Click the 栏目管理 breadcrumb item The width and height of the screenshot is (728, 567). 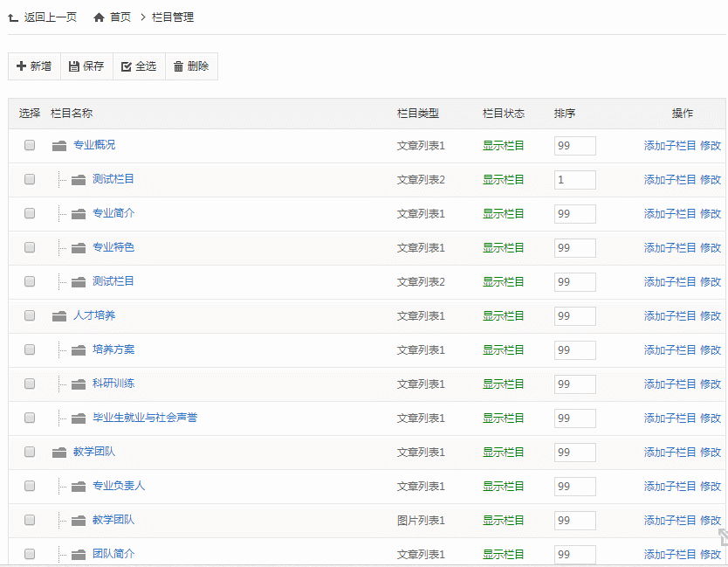[x=173, y=17]
